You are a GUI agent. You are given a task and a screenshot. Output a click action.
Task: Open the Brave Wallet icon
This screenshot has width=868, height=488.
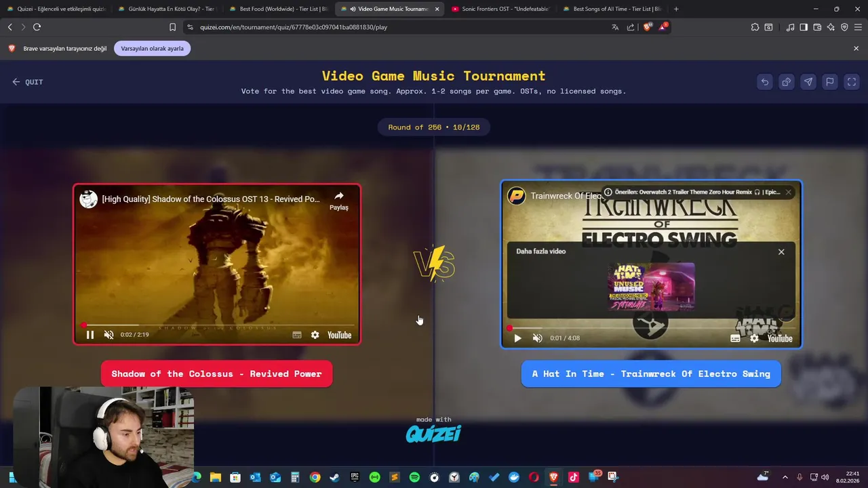[x=817, y=27]
